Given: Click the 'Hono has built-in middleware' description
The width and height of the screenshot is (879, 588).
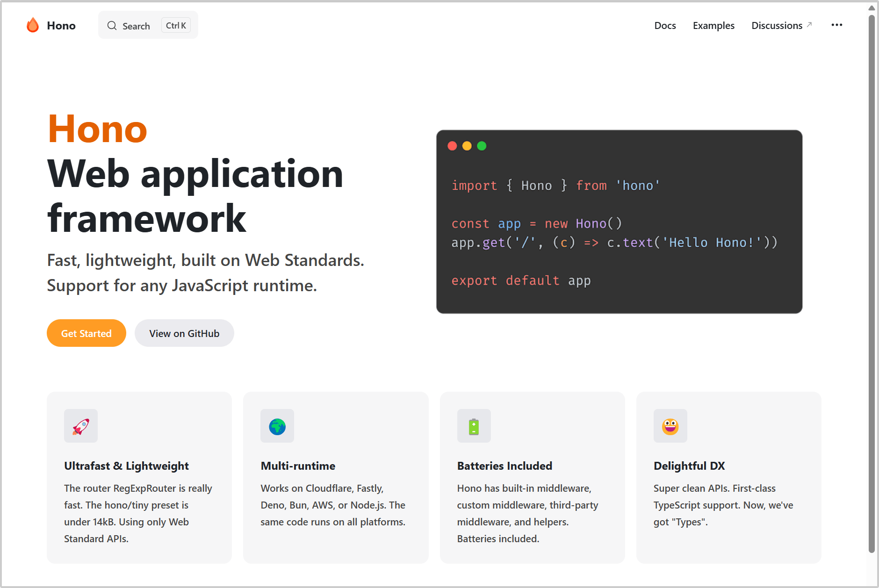Looking at the screenshot, I should coord(527,514).
